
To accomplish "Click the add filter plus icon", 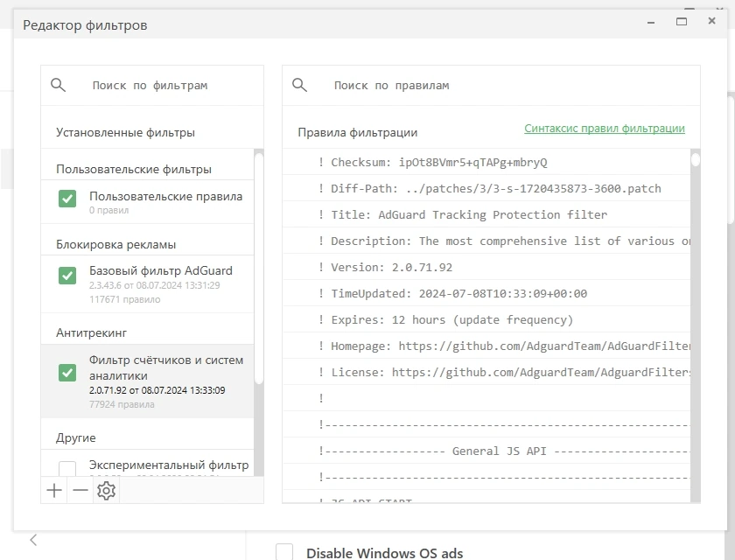I will 54,490.
